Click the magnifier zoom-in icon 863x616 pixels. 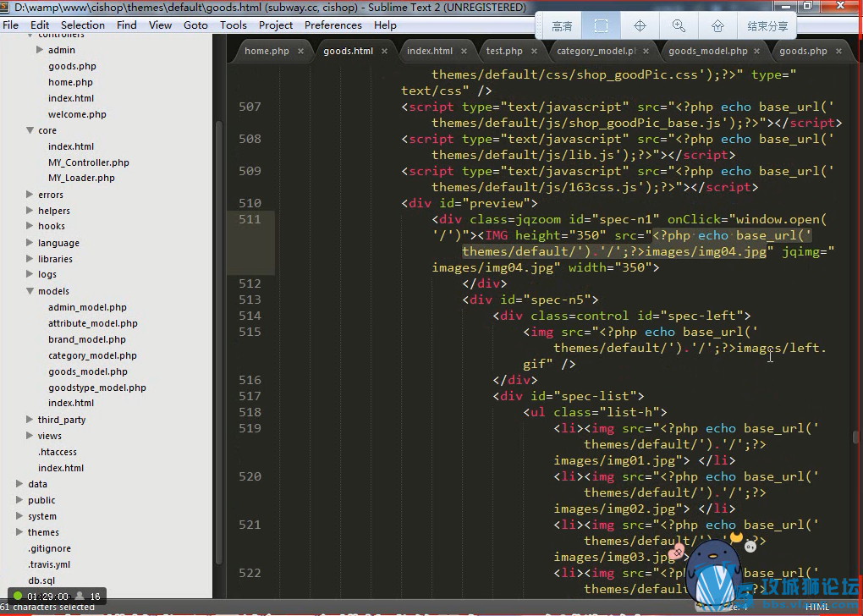(x=679, y=26)
